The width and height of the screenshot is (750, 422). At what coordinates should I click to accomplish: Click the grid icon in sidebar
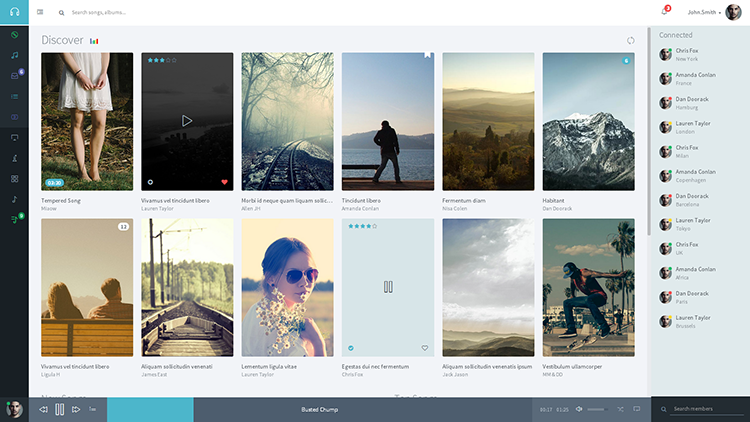pyautogui.click(x=14, y=179)
